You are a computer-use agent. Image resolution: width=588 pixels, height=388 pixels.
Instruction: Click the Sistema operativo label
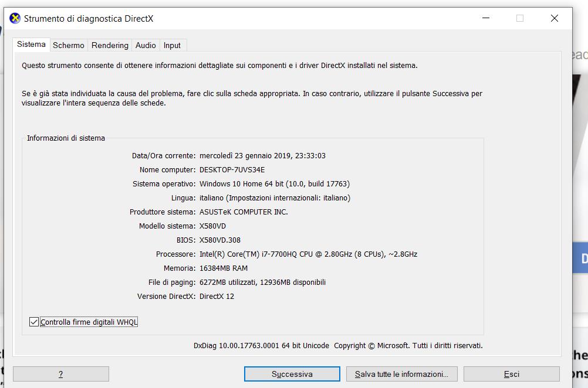(164, 184)
